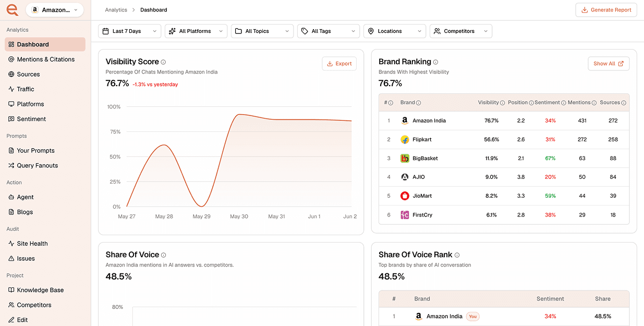Navigate to Traffic analytics

tap(45, 89)
